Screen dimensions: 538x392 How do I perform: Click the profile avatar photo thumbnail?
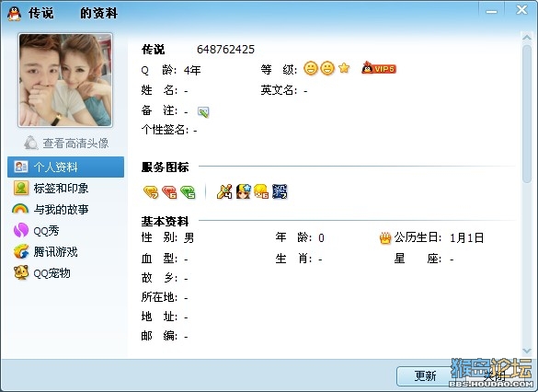(65, 80)
